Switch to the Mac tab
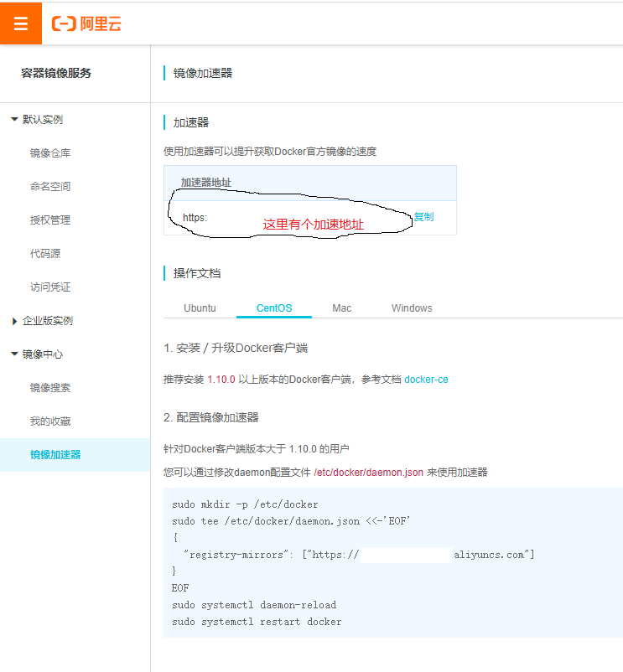The height and width of the screenshot is (672, 623). tap(342, 308)
